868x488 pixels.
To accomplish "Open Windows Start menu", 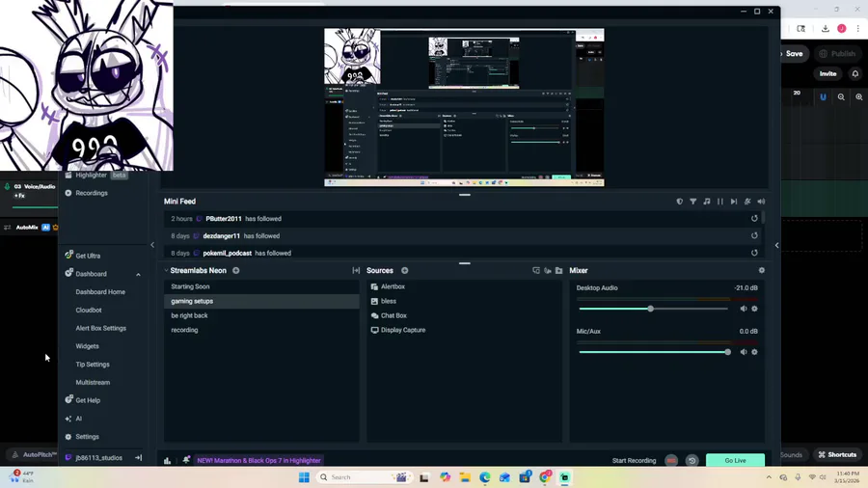I will (304, 477).
